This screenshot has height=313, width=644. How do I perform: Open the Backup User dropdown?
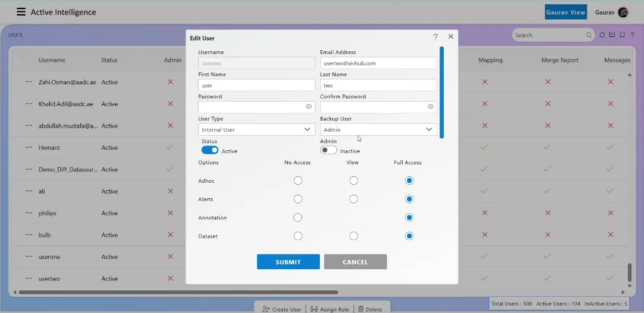click(x=378, y=130)
